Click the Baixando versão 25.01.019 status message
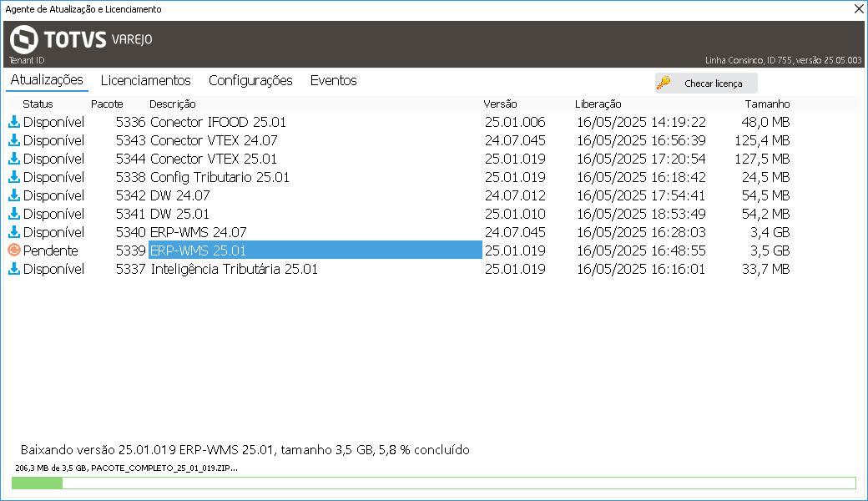 245,449
